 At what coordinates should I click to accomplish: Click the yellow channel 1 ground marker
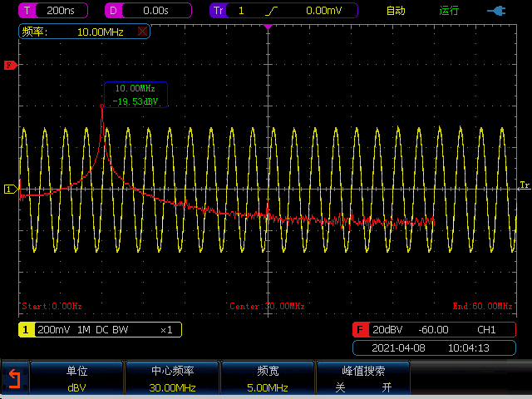tap(10, 190)
